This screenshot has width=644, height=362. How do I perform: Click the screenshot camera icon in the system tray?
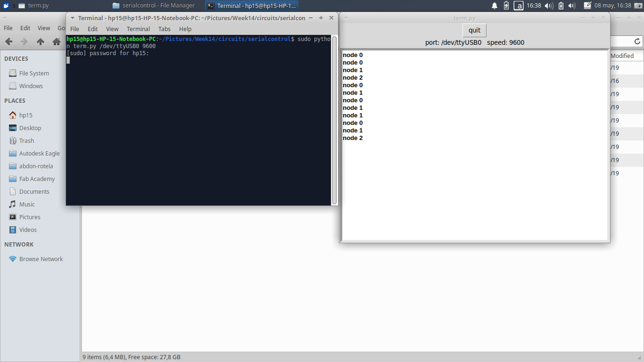638,6
